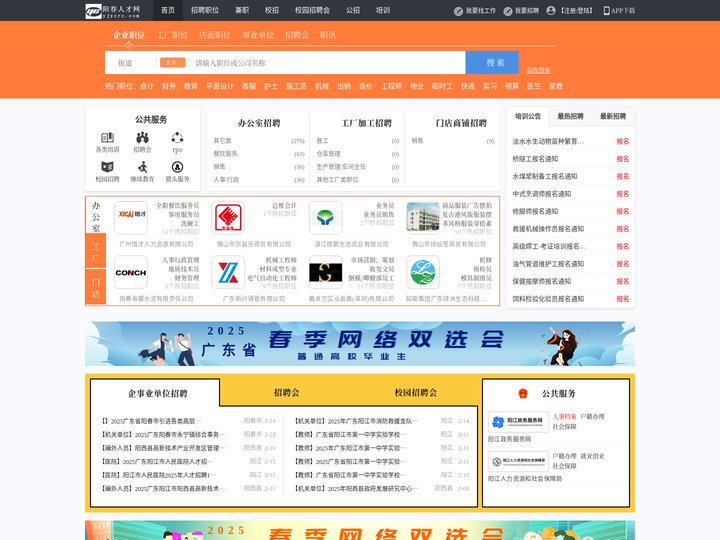This screenshot has width=720, height=540.
Task: Open the 校园招聘 campus recruiting icon
Action: click(x=107, y=167)
